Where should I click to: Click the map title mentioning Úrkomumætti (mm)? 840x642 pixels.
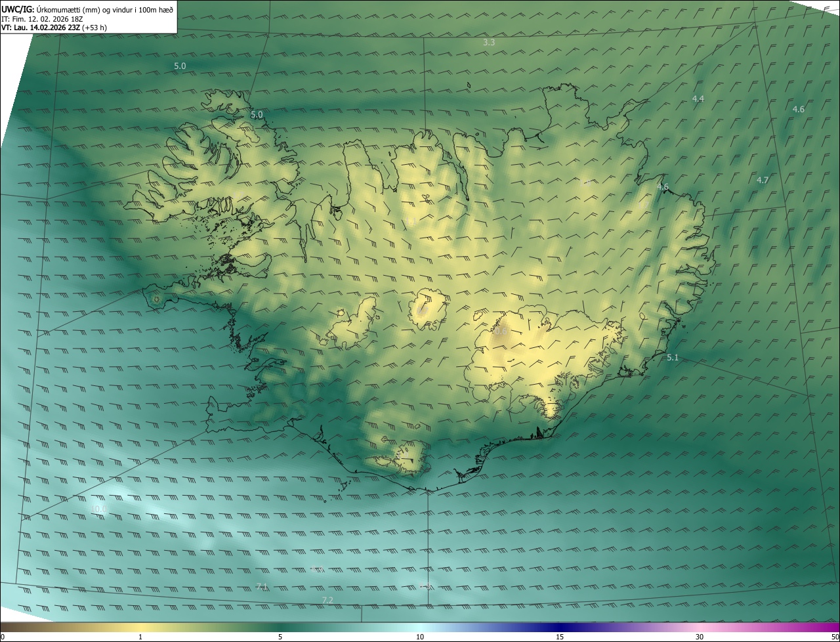tap(87, 9)
